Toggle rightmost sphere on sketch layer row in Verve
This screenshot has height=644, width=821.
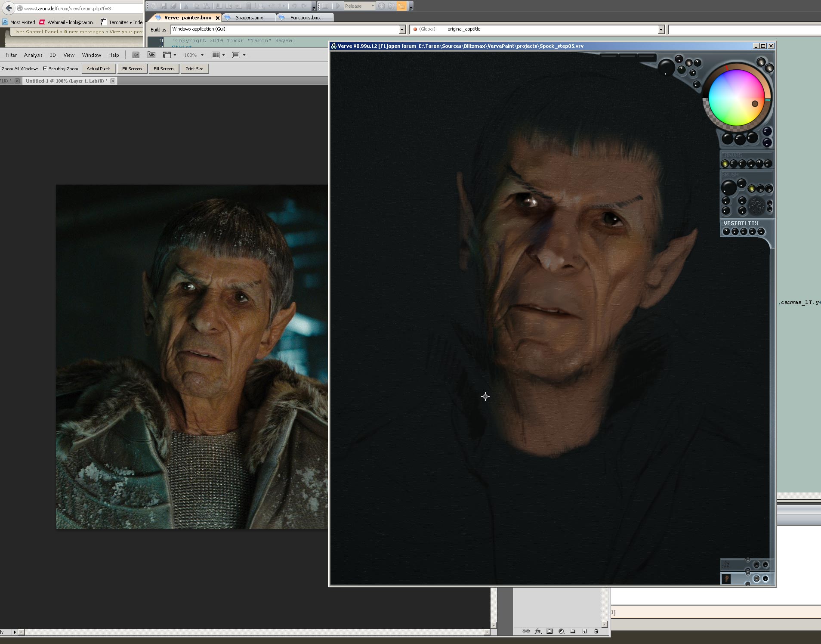pyautogui.click(x=765, y=565)
